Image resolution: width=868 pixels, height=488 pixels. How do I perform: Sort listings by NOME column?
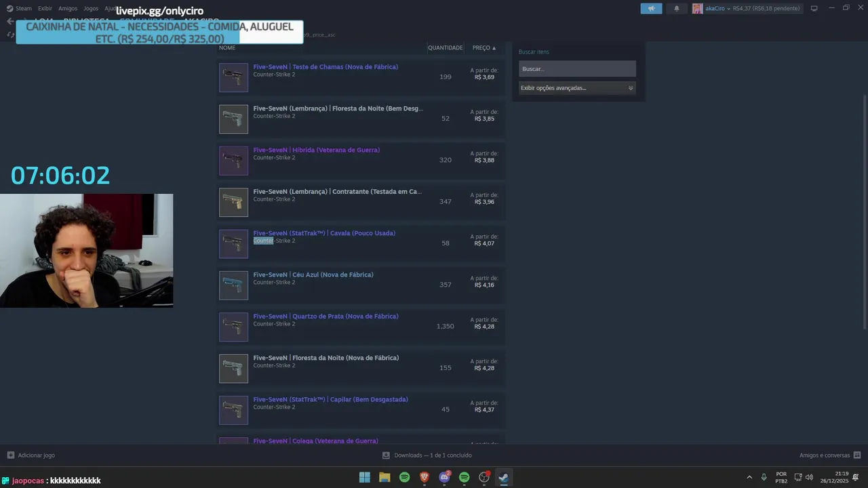[227, 48]
